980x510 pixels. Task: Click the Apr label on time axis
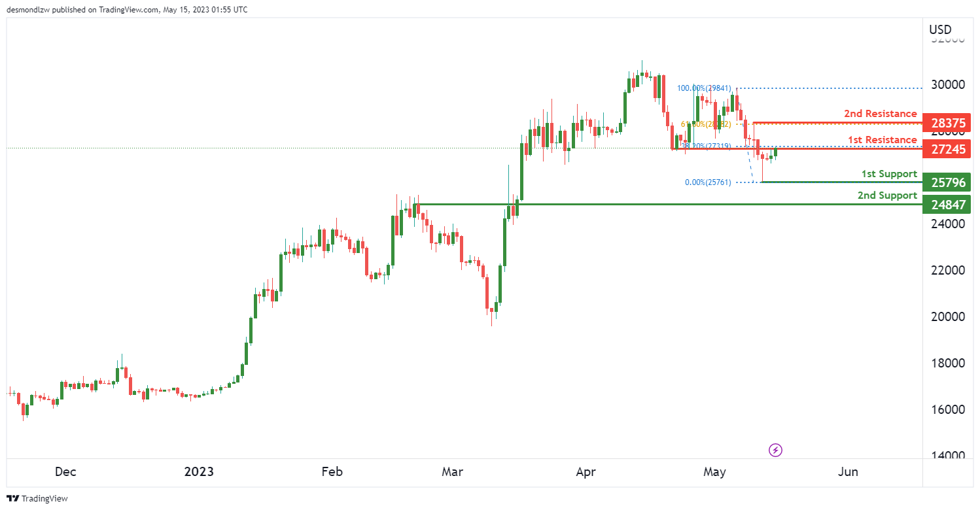[x=586, y=471]
